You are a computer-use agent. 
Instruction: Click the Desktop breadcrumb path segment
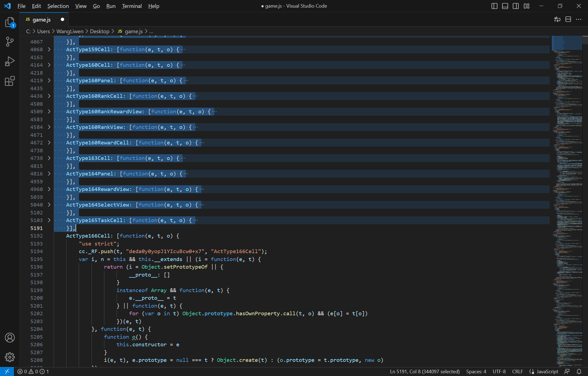(100, 31)
